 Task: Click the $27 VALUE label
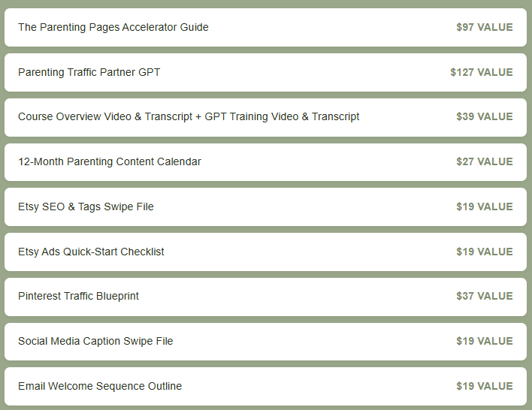[x=485, y=161]
